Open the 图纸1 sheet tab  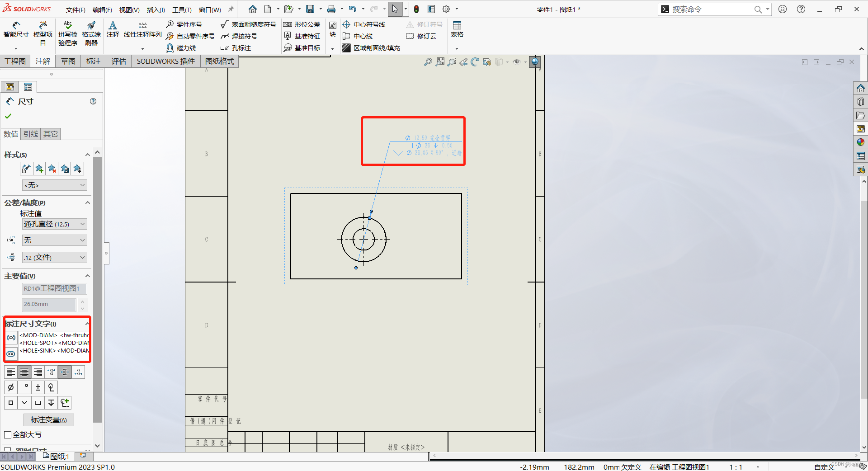pyautogui.click(x=56, y=457)
